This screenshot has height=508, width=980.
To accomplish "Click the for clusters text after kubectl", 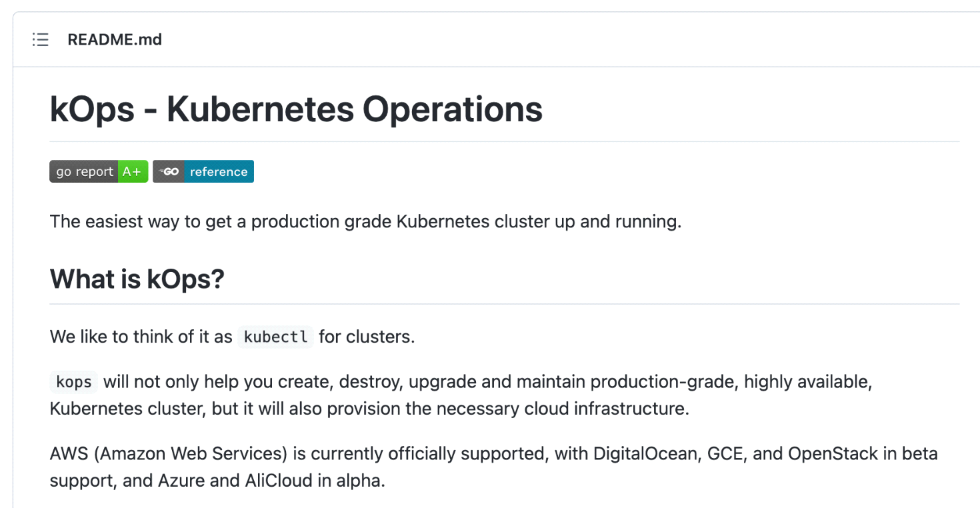I will tap(367, 337).
